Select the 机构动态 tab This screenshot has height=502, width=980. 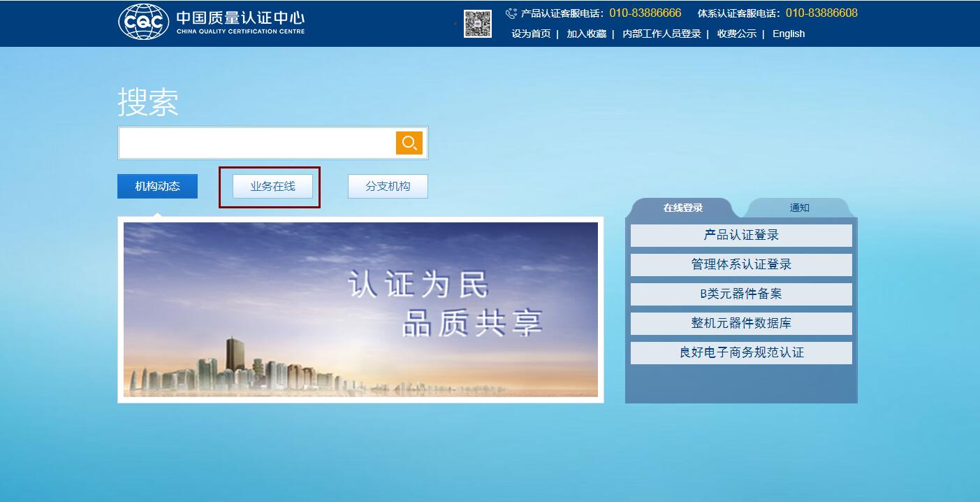(157, 187)
